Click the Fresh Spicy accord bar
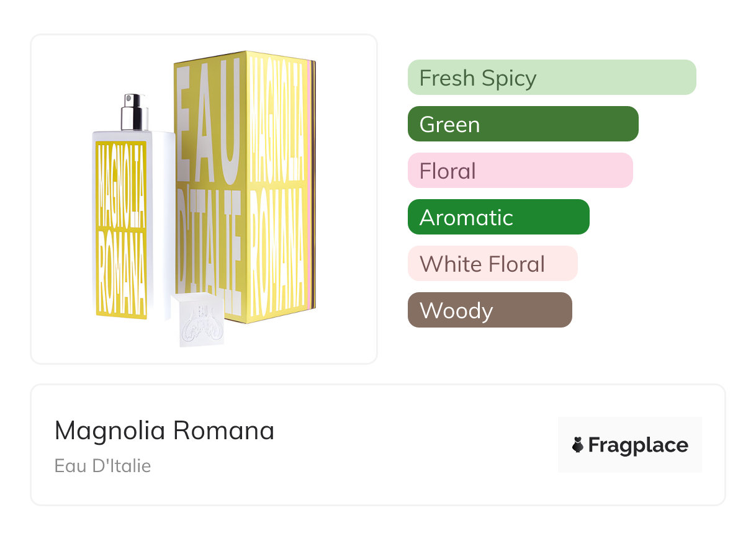Image resolution: width=756 pixels, height=536 pixels. [x=551, y=78]
